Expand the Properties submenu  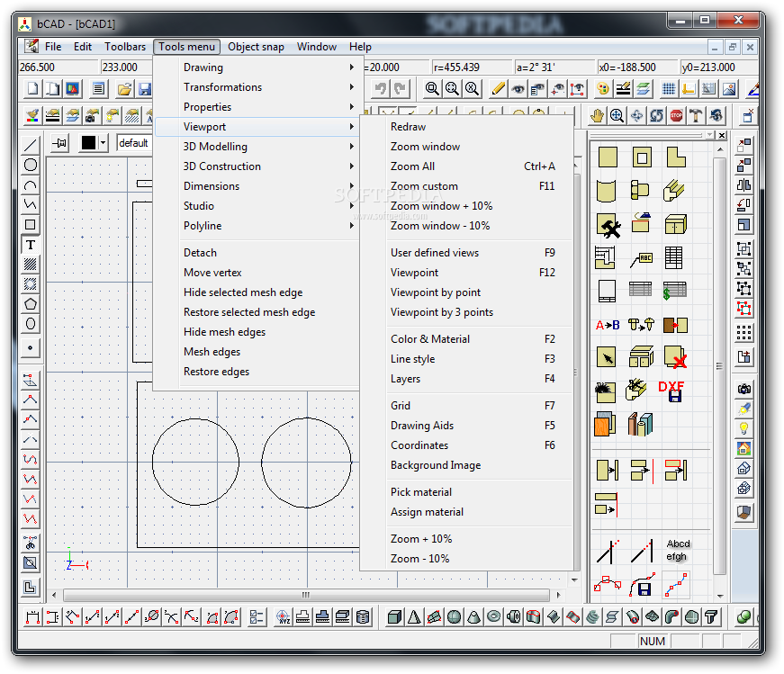pos(257,107)
